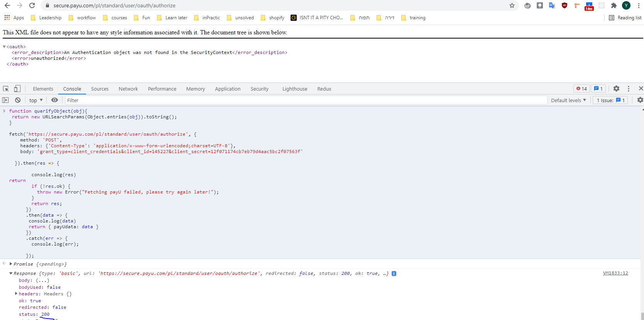Image resolution: width=644 pixels, height=320 pixels.
Task: Collapse the oauth XML node
Action: [4, 47]
